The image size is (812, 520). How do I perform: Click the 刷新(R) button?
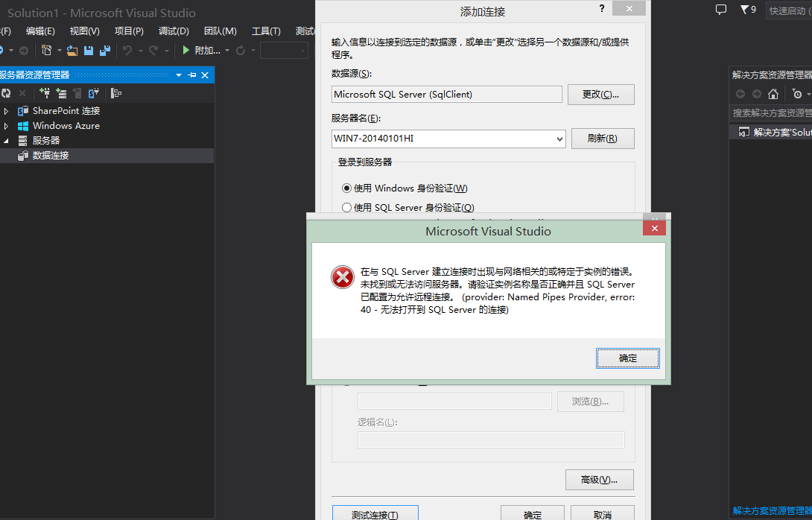pos(603,139)
